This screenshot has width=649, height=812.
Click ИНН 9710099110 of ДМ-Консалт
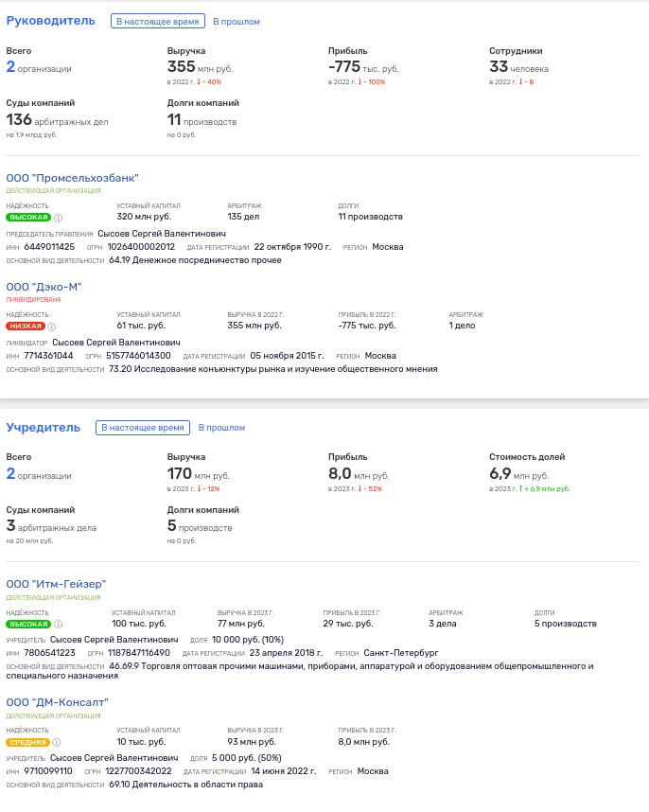pyautogui.click(x=48, y=771)
